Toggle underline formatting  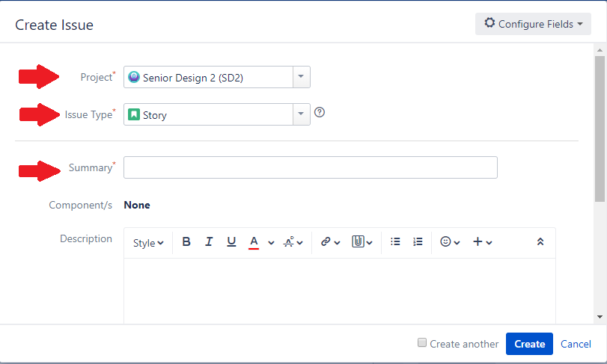tap(231, 242)
